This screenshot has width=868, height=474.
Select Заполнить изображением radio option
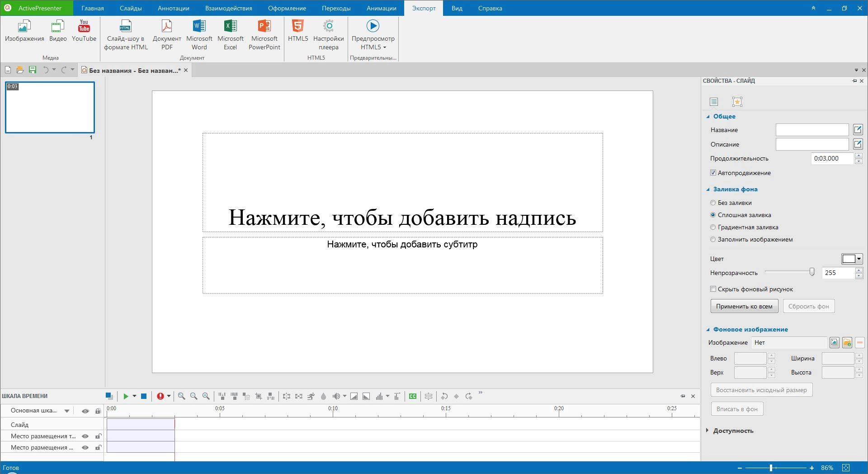pyautogui.click(x=713, y=239)
